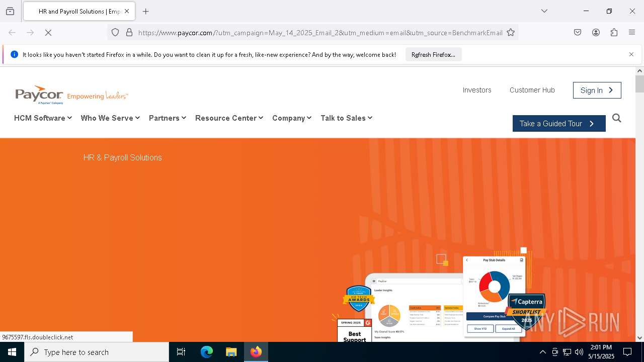Launch Microsoft Edge from taskbar
Image resolution: width=644 pixels, height=362 pixels.
(207, 352)
